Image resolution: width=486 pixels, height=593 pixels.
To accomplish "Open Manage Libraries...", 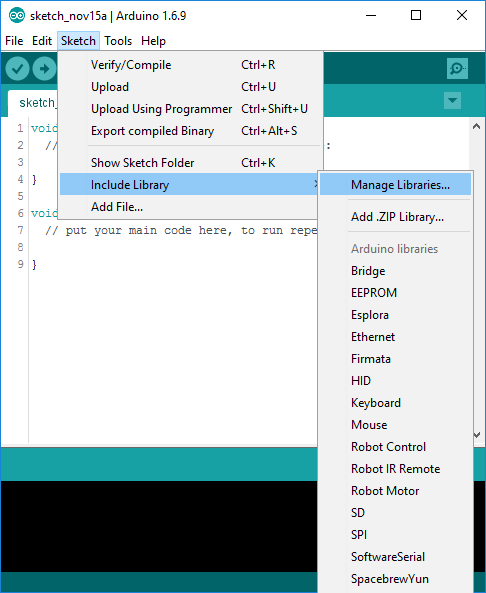I will coord(395,185).
